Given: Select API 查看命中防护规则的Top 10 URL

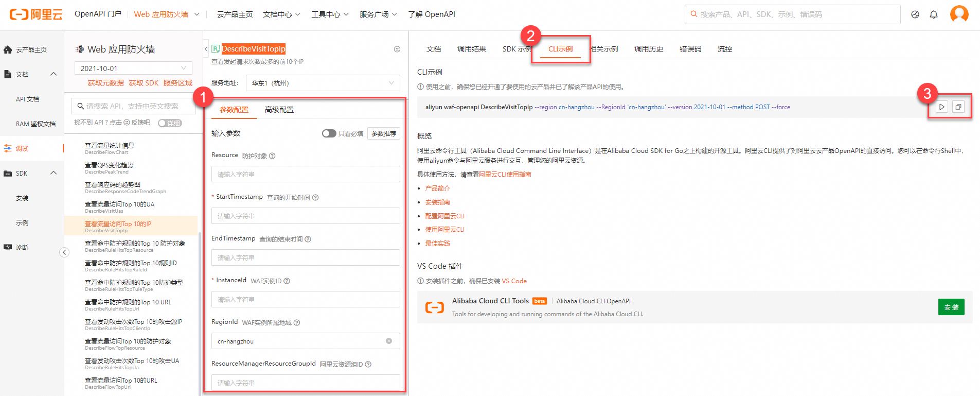Looking at the screenshot, I should 131,305.
